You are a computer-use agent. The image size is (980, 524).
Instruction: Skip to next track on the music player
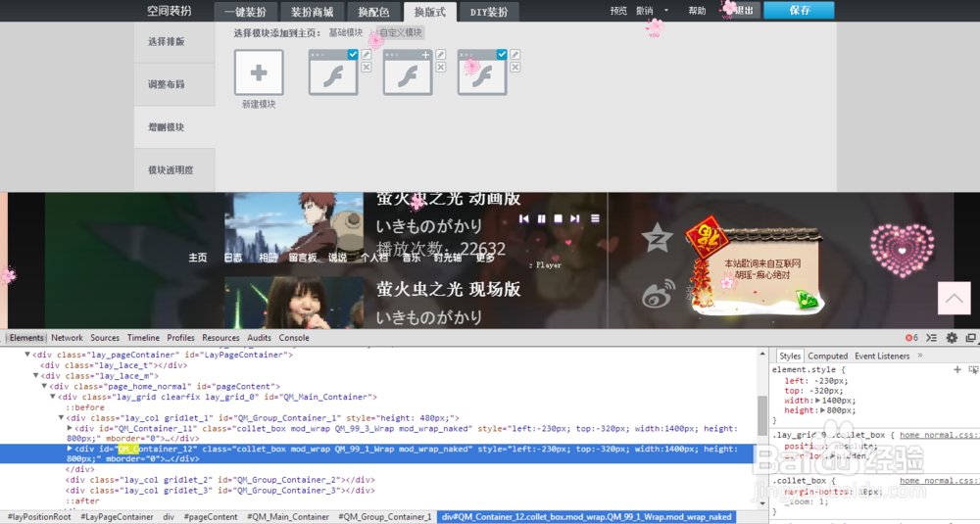pyautogui.click(x=575, y=218)
